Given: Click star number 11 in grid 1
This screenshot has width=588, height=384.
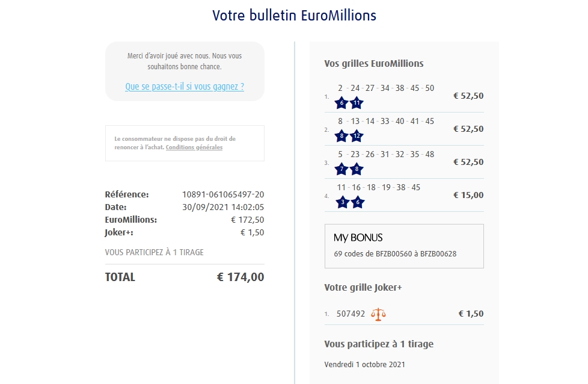Looking at the screenshot, I should click(357, 103).
